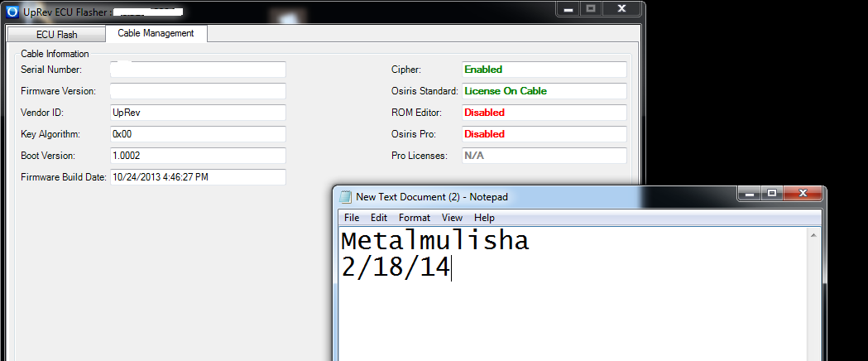Screen dimensions: 868x361
Task: Expand the Format menu in Notepad
Action: (x=415, y=218)
